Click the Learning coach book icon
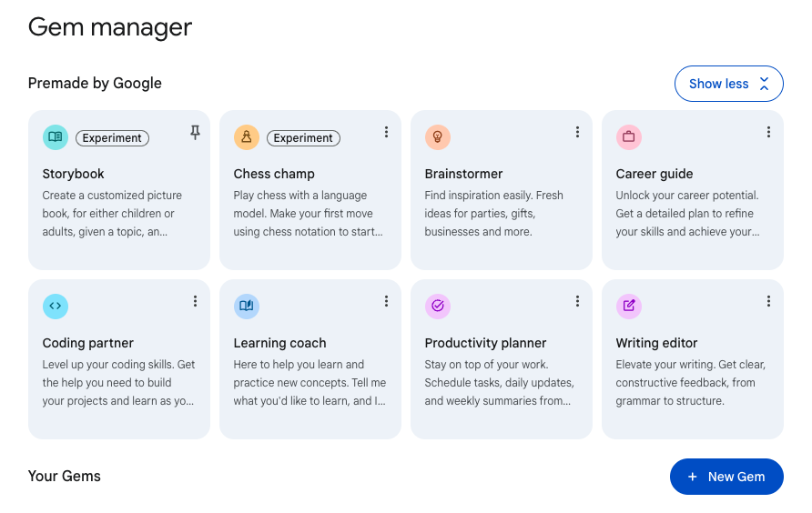The width and height of the screenshot is (812, 513). pyautogui.click(x=247, y=307)
